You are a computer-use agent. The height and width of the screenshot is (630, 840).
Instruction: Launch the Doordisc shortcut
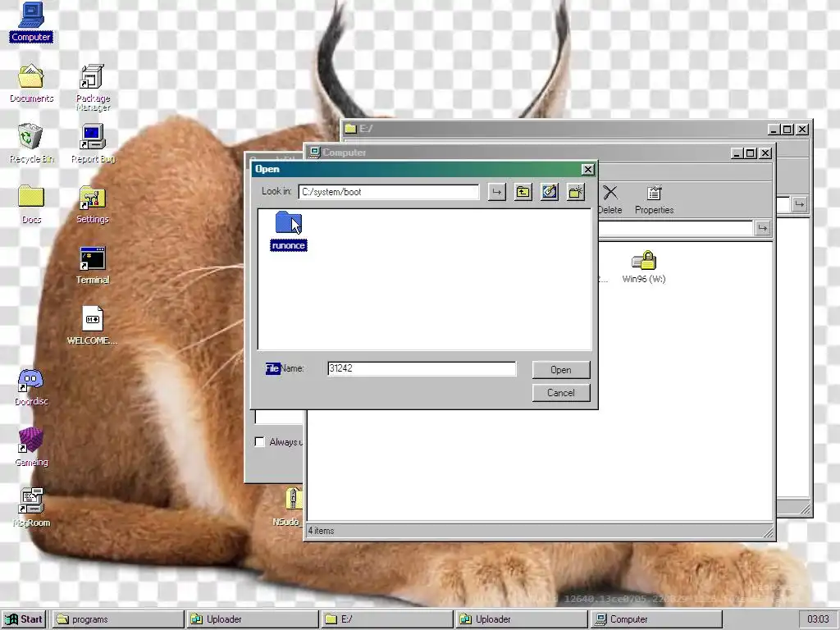(x=31, y=387)
